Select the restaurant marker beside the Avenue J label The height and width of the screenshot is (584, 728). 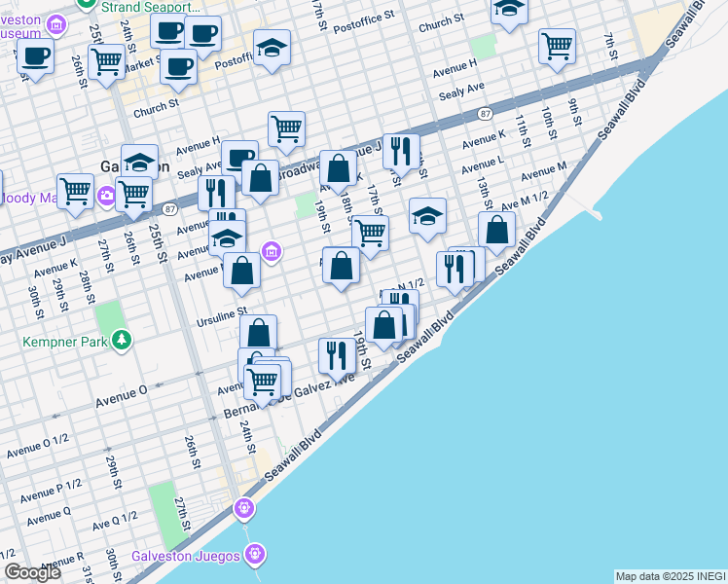tap(401, 153)
